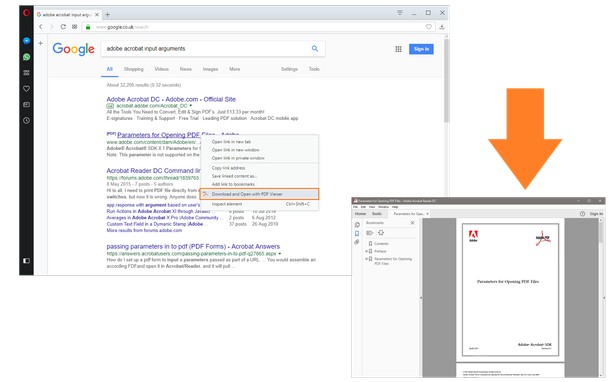
Task: Open Personal News in the Opera sidebar
Action: pos(26,105)
